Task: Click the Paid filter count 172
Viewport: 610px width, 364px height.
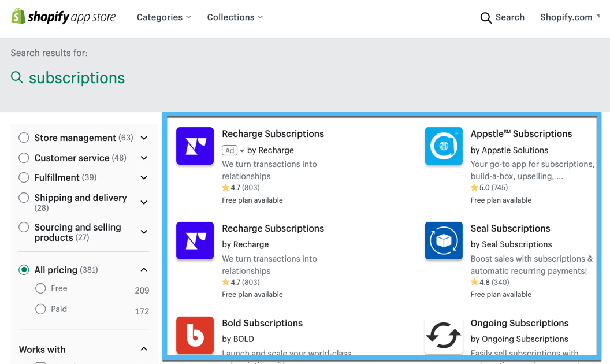Action: 142,311
